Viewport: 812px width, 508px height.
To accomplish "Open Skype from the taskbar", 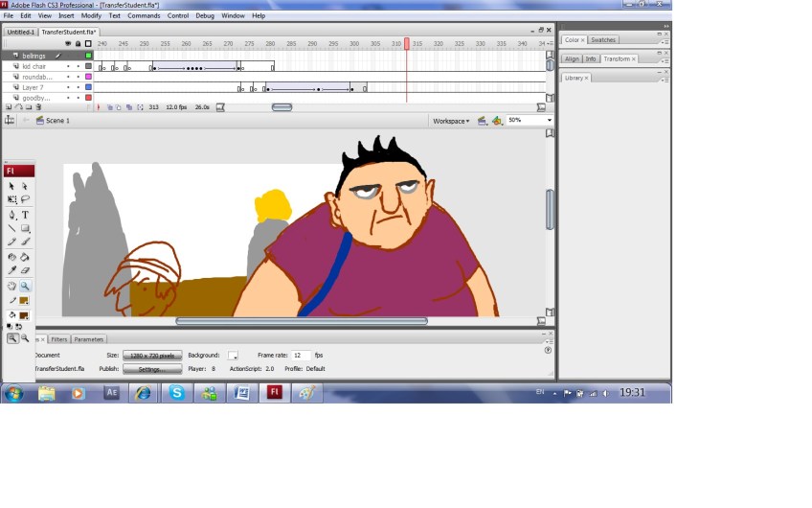I will coord(176,392).
